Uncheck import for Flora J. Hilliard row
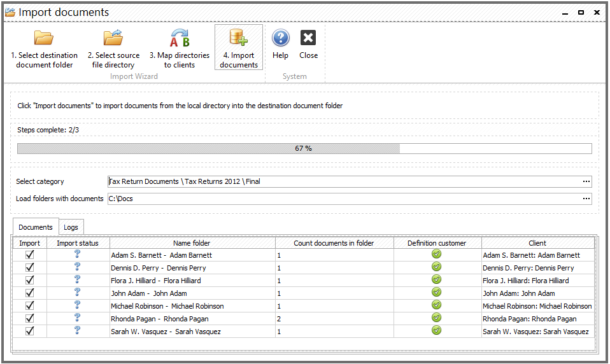This screenshot has height=364, width=610. [x=29, y=280]
